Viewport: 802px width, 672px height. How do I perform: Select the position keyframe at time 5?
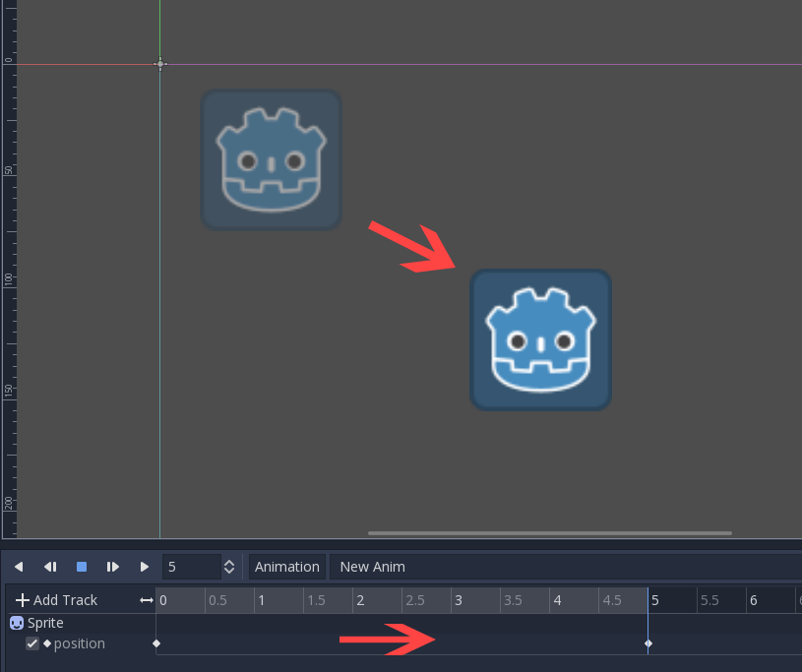[x=648, y=643]
